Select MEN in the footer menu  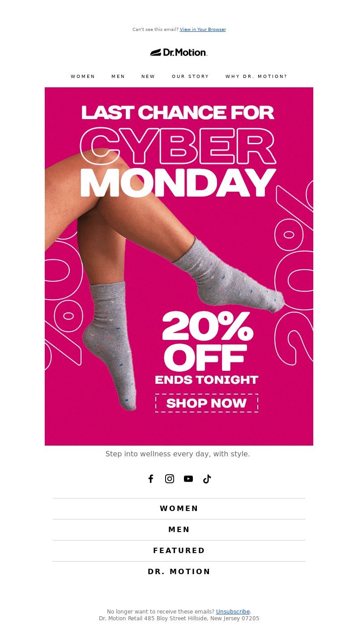pos(179,530)
